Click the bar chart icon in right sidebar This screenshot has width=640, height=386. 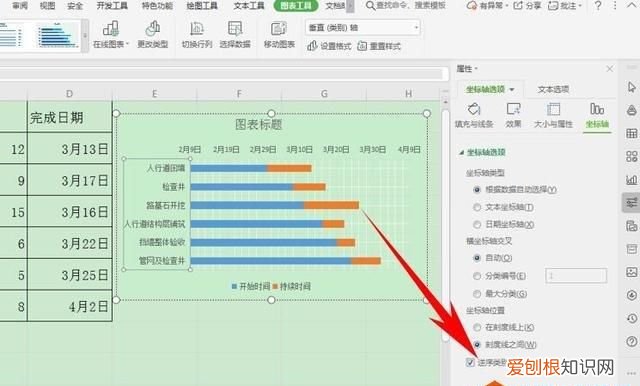pos(632,179)
